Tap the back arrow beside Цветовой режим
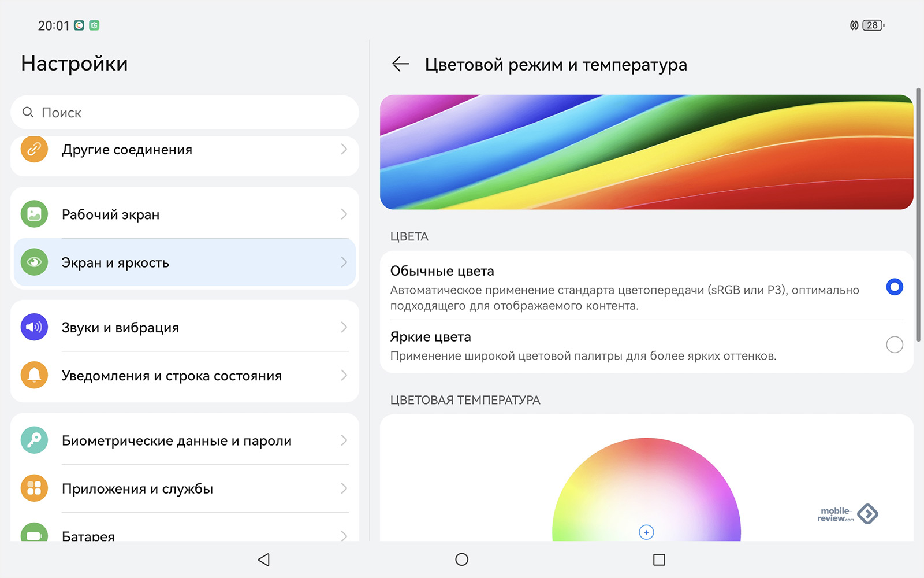The height and width of the screenshot is (578, 924). point(400,64)
